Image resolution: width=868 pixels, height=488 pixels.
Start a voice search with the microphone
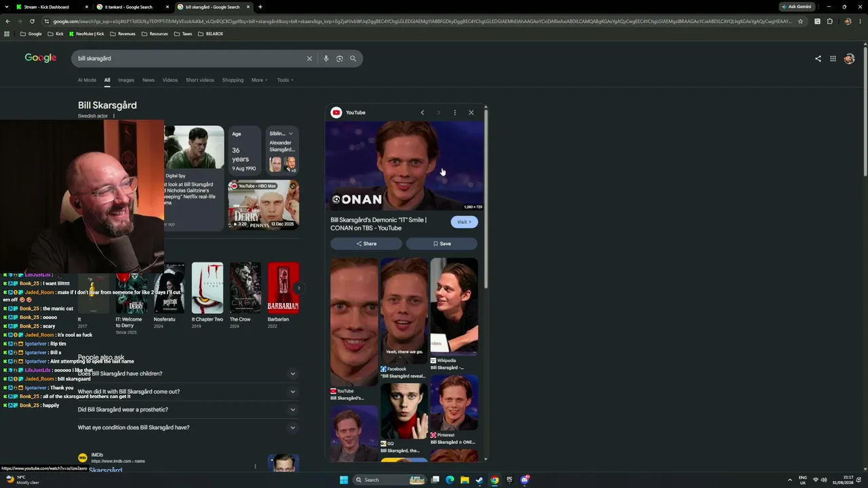point(326,58)
